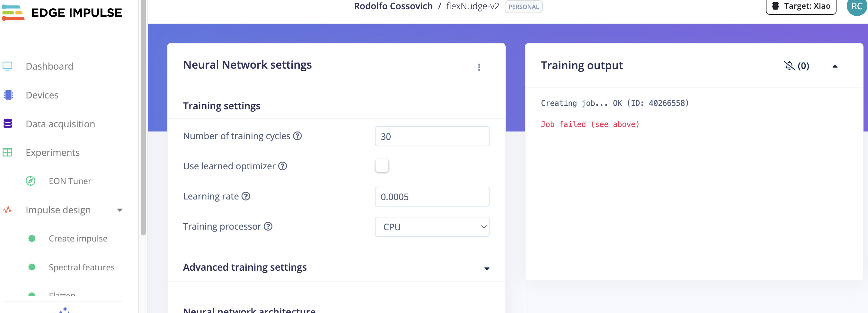
Task: Open EON Tuner compass icon
Action: [x=31, y=181]
